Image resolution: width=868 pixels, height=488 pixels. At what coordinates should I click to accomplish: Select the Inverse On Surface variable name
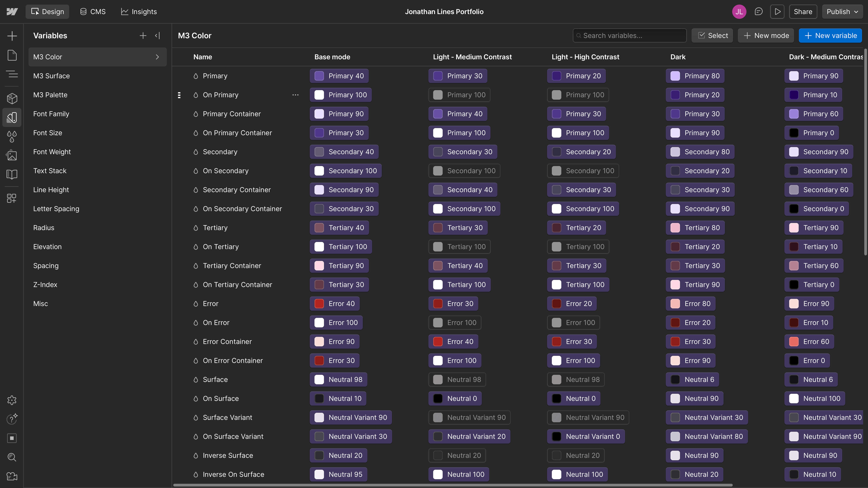(x=233, y=474)
